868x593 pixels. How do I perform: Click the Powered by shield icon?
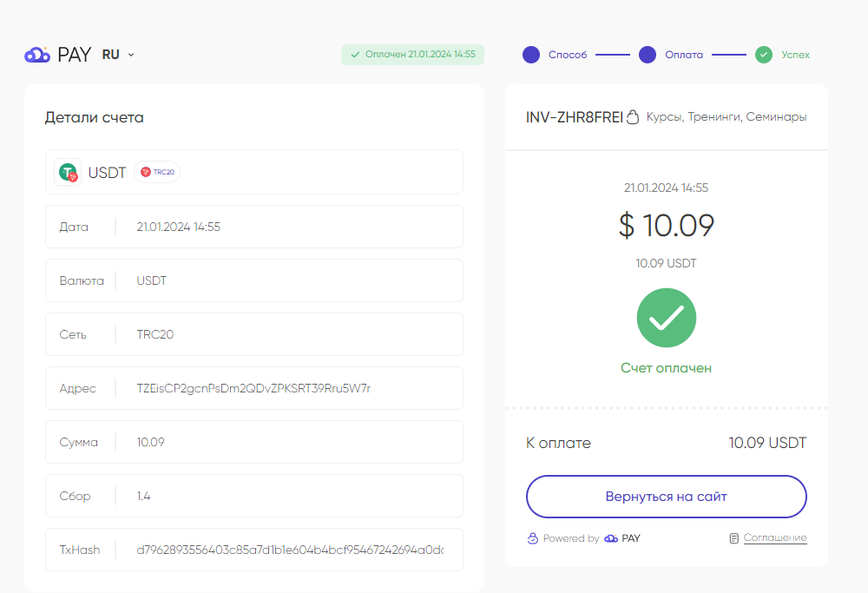tap(533, 538)
